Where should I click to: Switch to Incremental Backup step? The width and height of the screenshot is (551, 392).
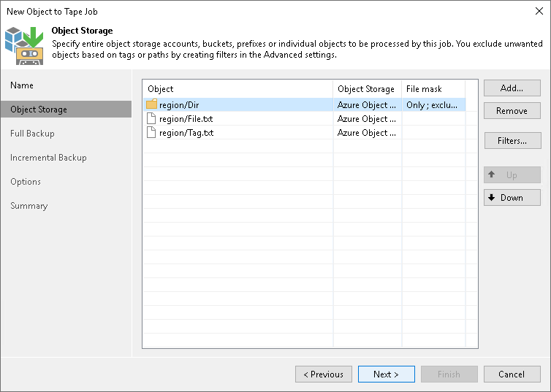pos(48,158)
